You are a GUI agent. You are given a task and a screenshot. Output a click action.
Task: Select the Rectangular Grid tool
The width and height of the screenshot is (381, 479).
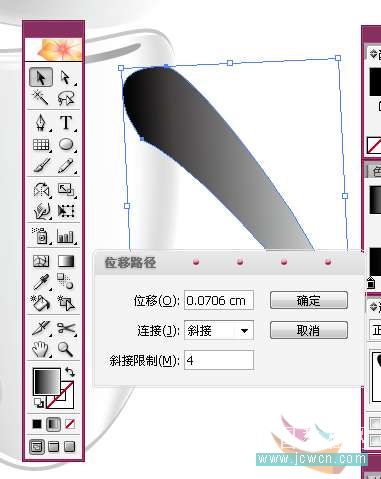41,145
